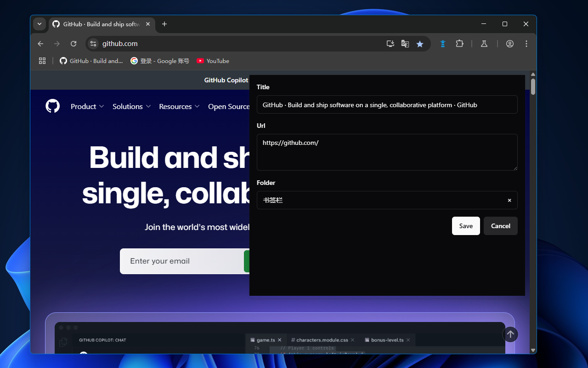Go back to previous page
Image resolution: width=588 pixels, height=368 pixels.
pos(40,44)
